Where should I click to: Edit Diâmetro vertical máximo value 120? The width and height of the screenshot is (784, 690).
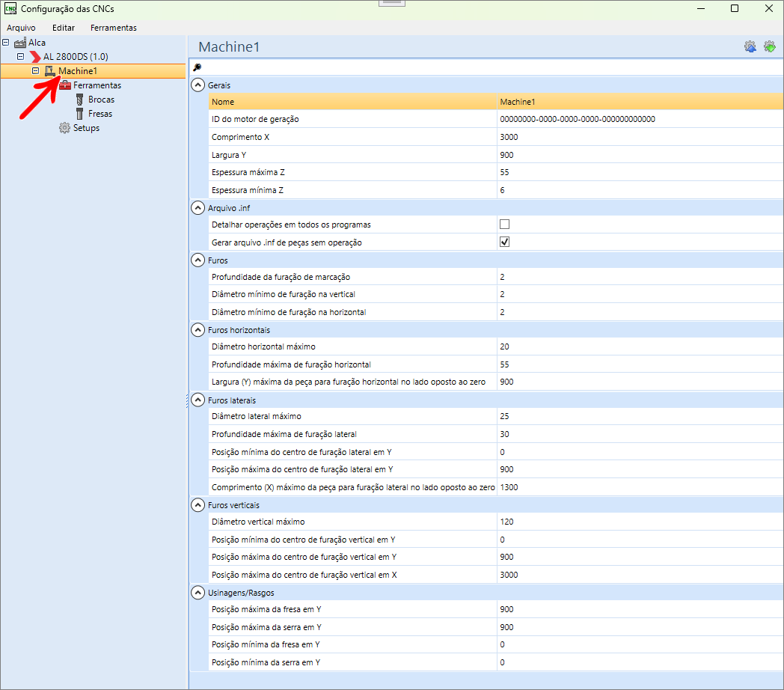pyautogui.click(x=640, y=522)
